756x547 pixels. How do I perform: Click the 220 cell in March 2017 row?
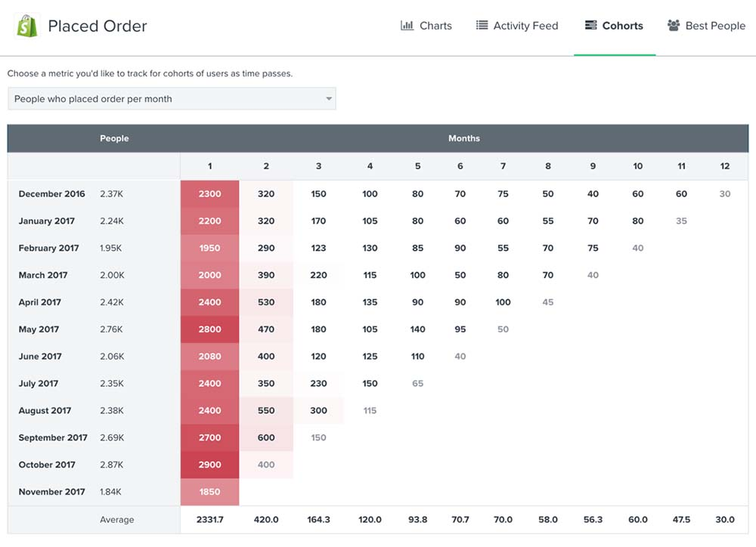tap(319, 275)
